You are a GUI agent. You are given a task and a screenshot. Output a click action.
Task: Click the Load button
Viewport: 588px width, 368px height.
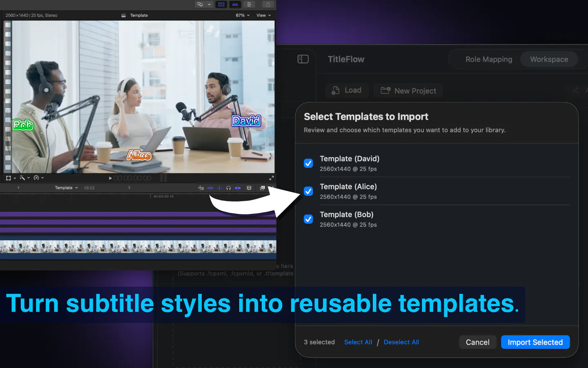tap(347, 90)
